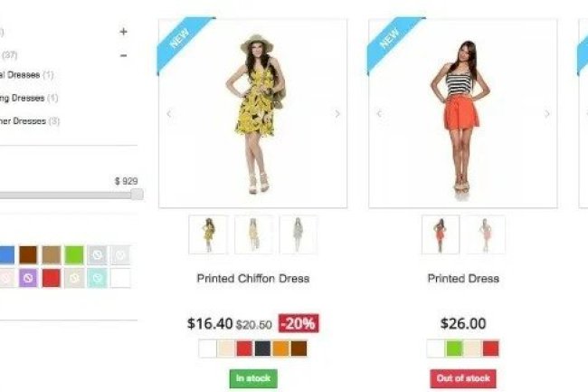This screenshot has height=392, width=588.
Task: Show next image of Printed Chiffon Dress
Action: pos(337,114)
